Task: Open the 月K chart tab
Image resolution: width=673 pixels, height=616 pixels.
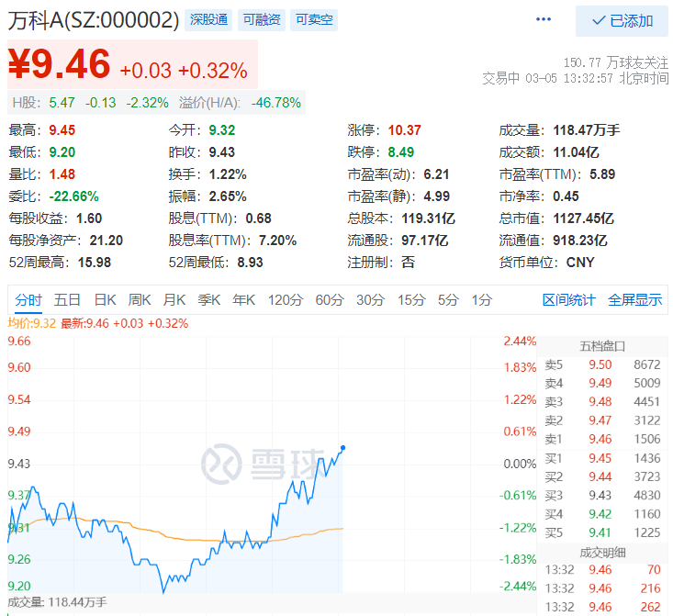Action: [x=174, y=299]
